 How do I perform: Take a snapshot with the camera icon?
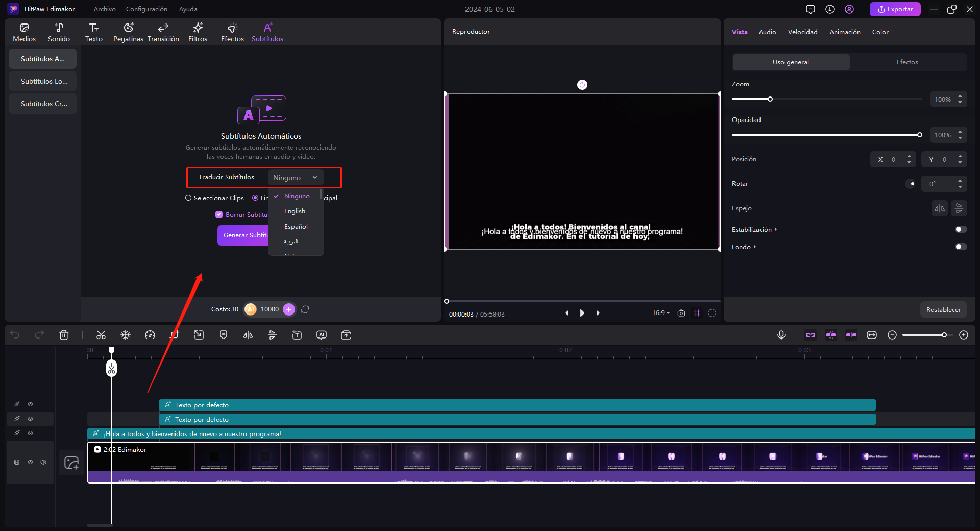coord(681,313)
